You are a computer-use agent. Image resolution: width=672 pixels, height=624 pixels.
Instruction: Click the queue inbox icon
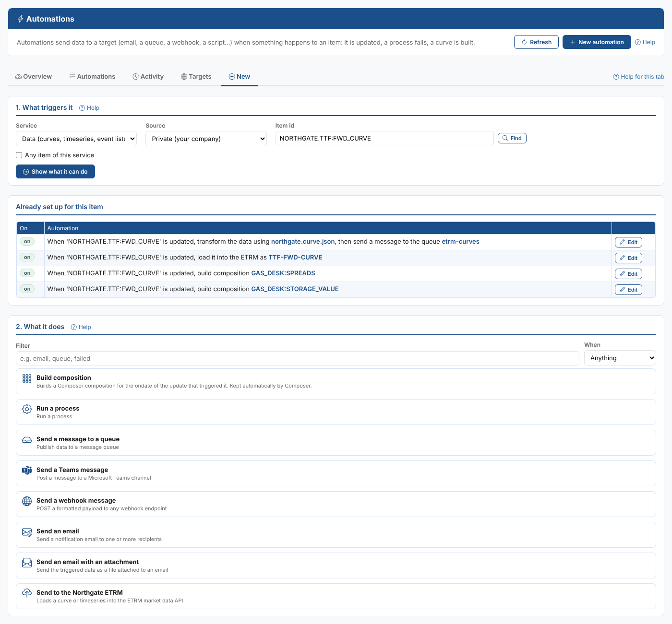pyautogui.click(x=27, y=440)
